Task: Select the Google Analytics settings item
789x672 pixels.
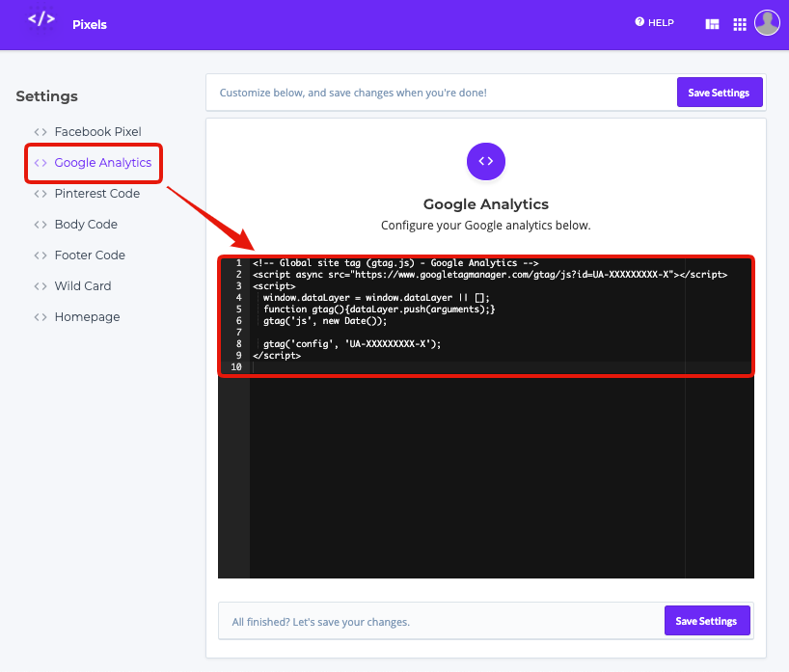Action: coord(102,163)
